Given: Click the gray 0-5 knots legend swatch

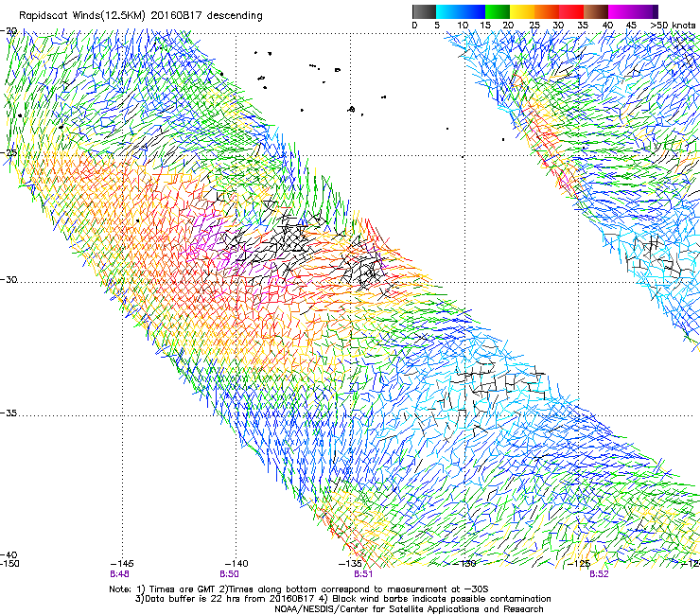Looking at the screenshot, I should [424, 11].
